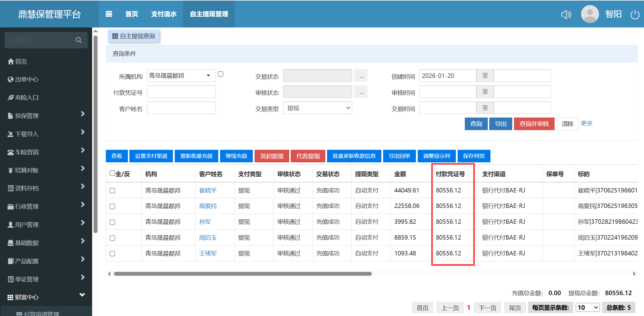The width and height of the screenshot is (644, 316).
Task: Click the red 查询并审核 button
Action: 534,124
